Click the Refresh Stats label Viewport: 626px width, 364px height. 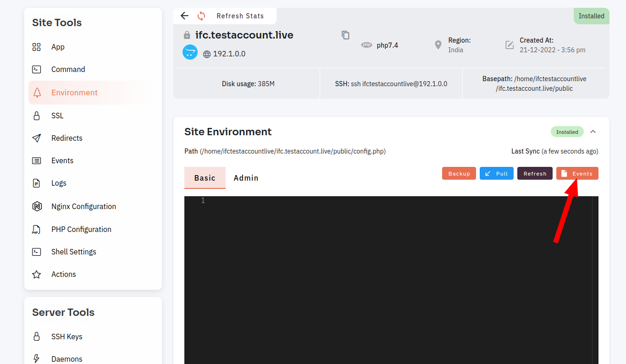coord(240,16)
